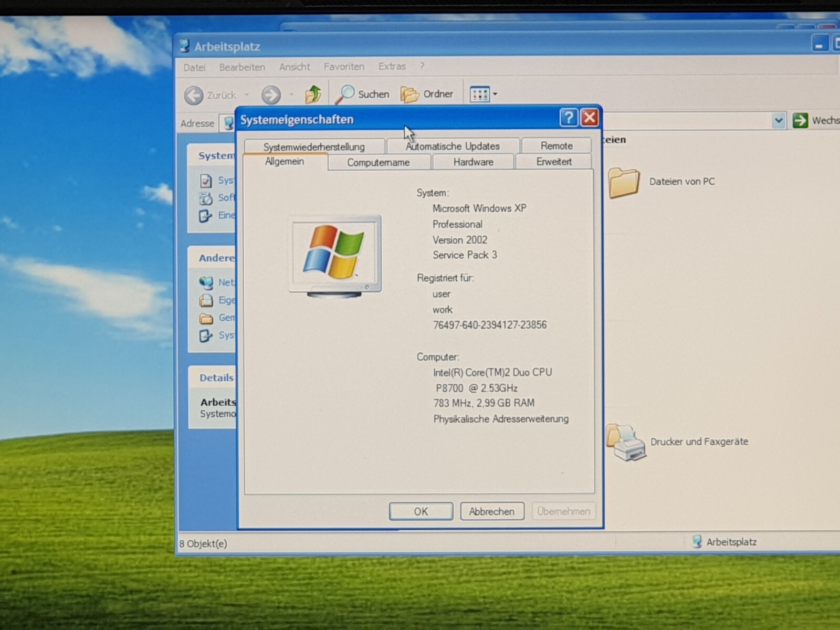
Task: Open Drucker und Faxgeräte icon
Action: pos(626,443)
